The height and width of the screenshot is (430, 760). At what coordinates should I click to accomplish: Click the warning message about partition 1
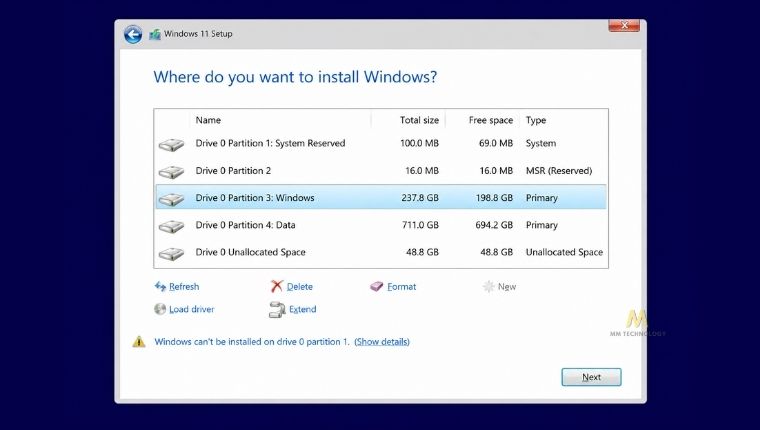(252, 342)
